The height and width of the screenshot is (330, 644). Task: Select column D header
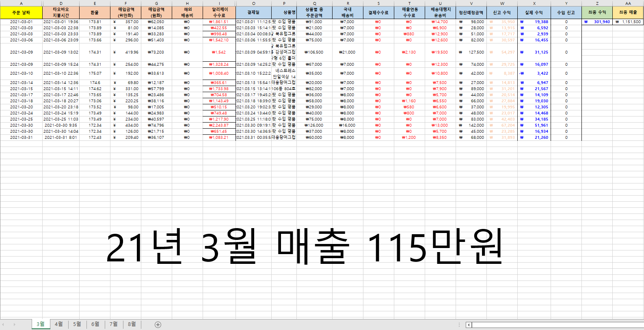(61, 3)
